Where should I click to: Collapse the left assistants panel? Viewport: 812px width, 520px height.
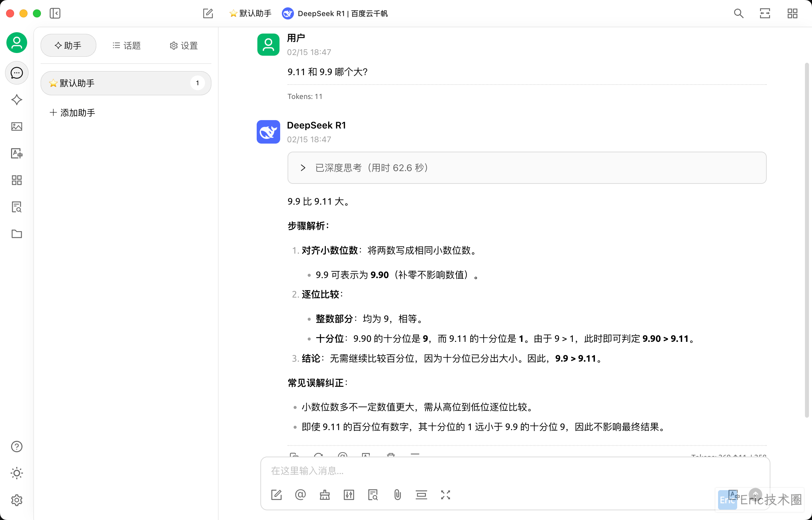(55, 13)
